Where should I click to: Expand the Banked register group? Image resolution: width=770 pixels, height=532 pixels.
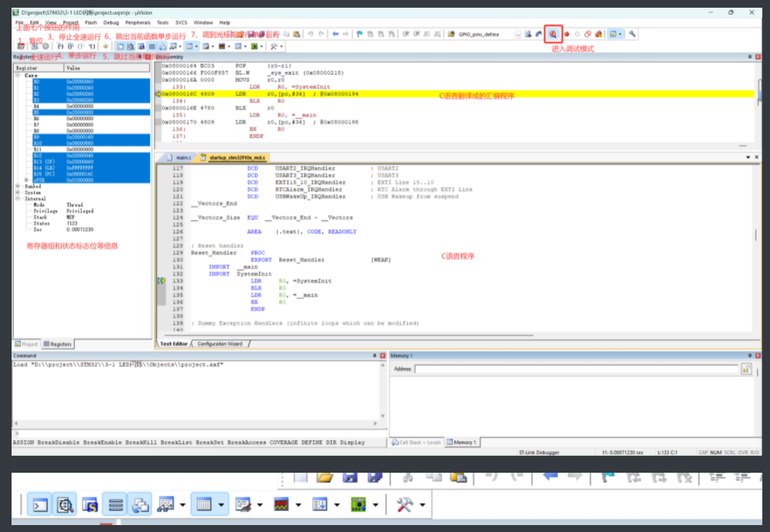pyautogui.click(x=18, y=186)
